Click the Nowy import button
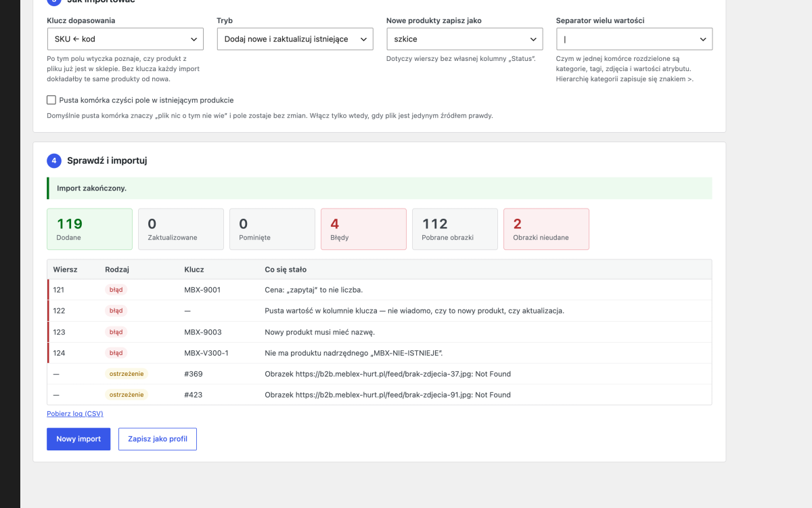812x508 pixels. 78,439
